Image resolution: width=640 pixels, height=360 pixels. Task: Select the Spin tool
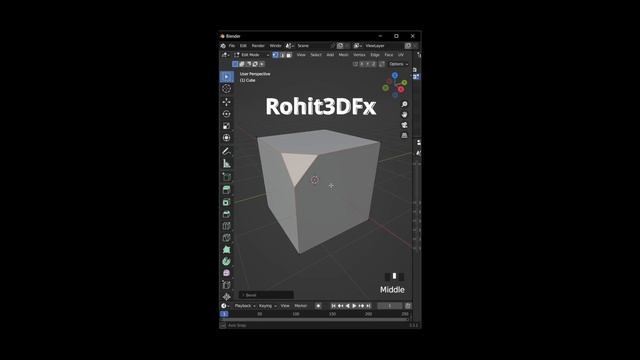[x=227, y=261]
